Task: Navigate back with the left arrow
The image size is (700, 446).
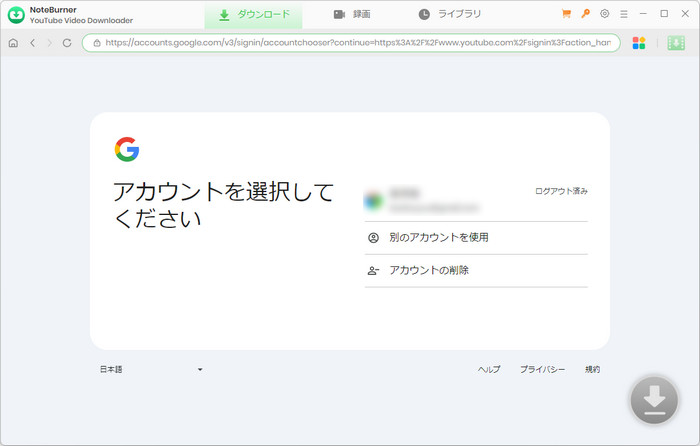Action: (33, 43)
